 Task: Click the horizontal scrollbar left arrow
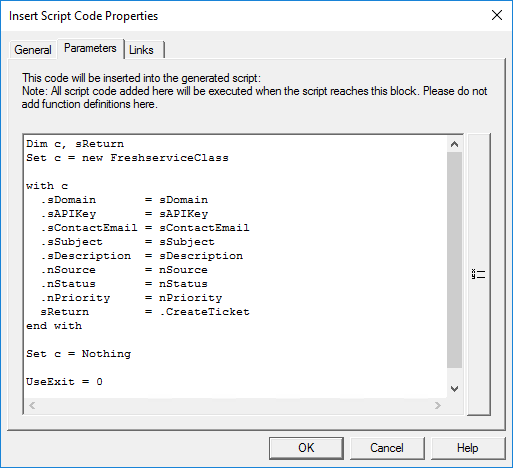(32, 406)
